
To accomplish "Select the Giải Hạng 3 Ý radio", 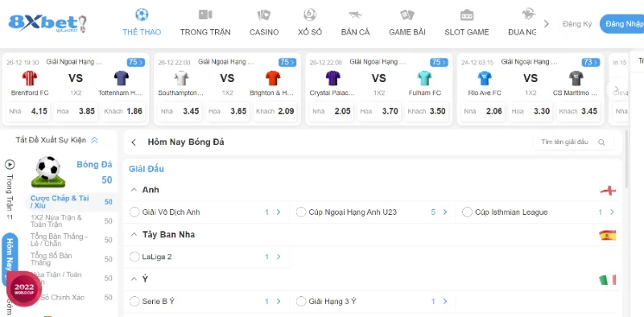I will pyautogui.click(x=301, y=302).
